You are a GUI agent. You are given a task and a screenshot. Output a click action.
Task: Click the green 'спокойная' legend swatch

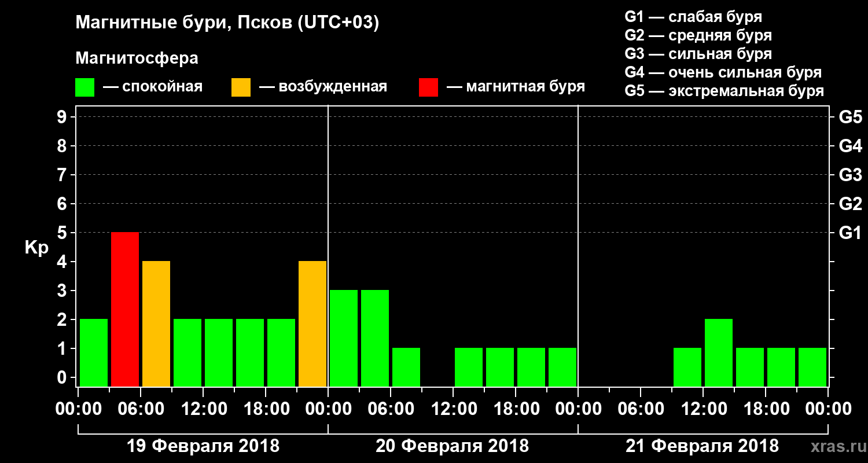click(x=84, y=87)
